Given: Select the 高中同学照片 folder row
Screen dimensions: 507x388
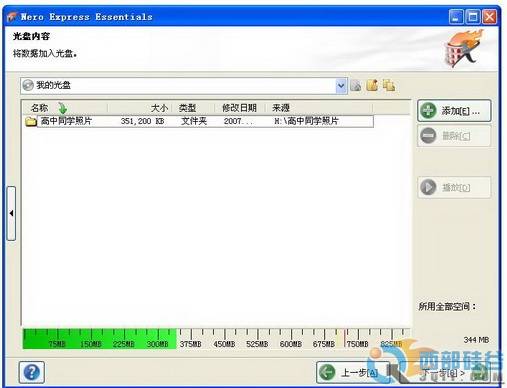Looking at the screenshot, I should 199,121.
